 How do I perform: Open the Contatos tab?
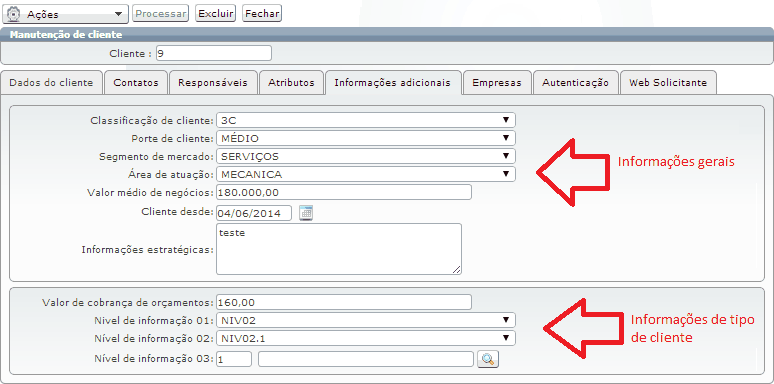pyautogui.click(x=136, y=82)
